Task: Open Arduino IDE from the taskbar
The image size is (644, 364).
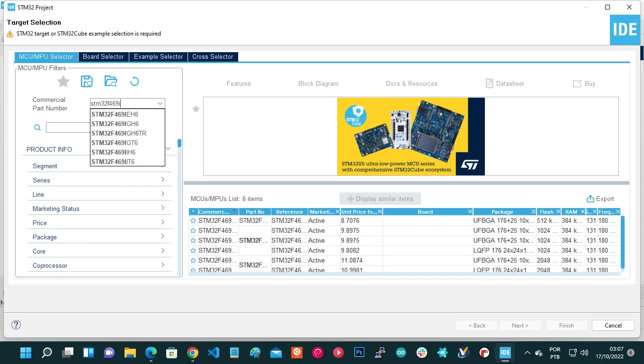Action: pos(401,353)
